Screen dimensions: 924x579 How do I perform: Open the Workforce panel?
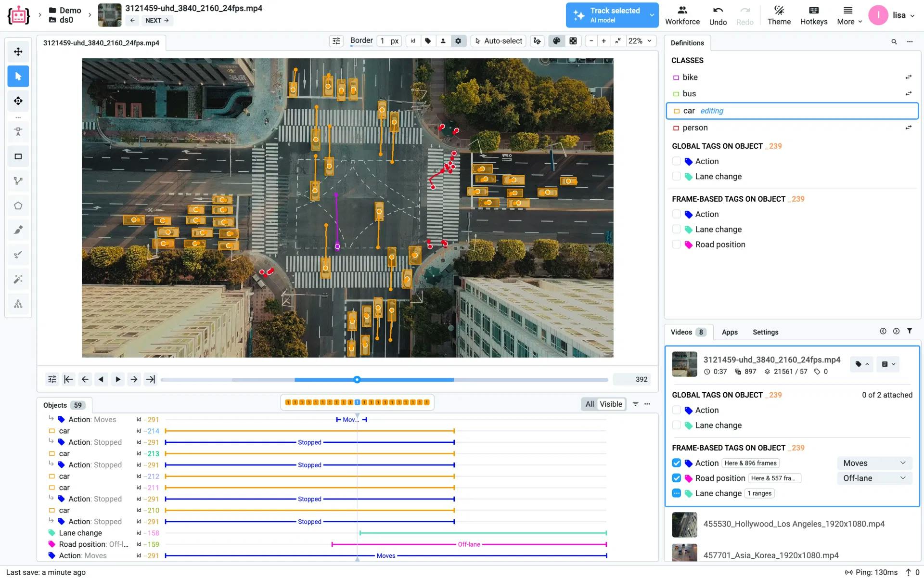pyautogui.click(x=682, y=15)
